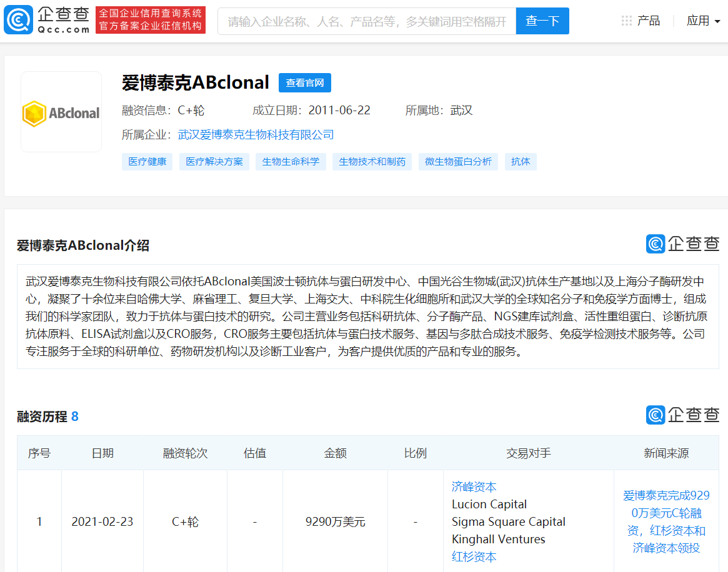Viewport: 728px width, 572px height.
Task: Click the 序号 column header
Action: point(39,453)
